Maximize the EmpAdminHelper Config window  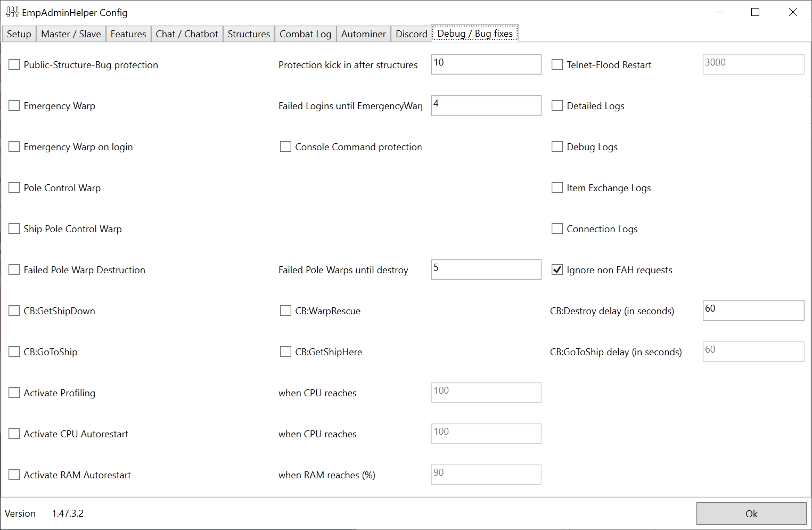pos(755,12)
